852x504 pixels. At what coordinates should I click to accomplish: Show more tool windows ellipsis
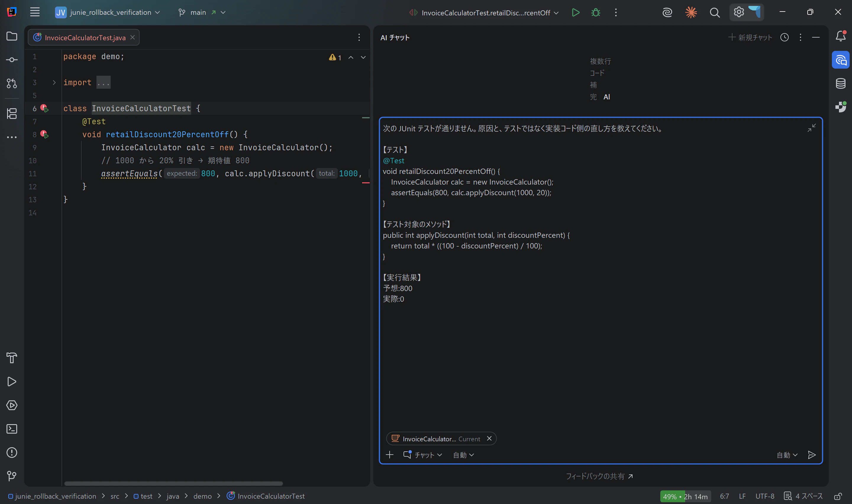(x=12, y=137)
